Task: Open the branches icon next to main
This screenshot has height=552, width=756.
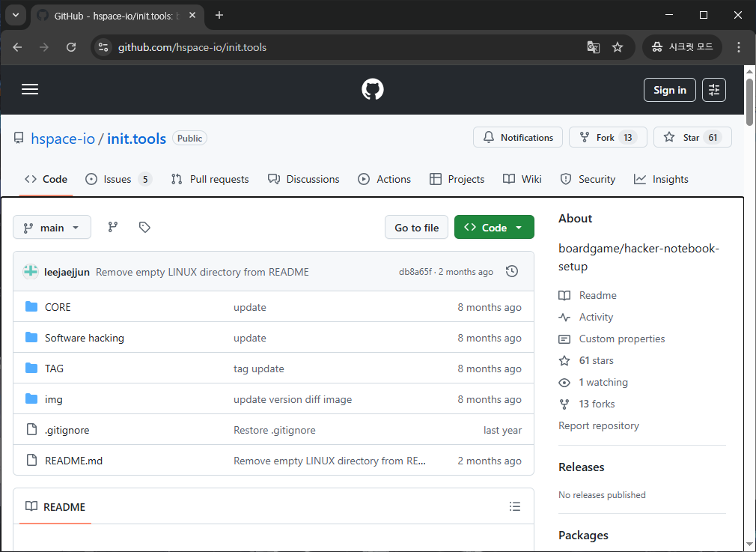Action: (x=113, y=227)
